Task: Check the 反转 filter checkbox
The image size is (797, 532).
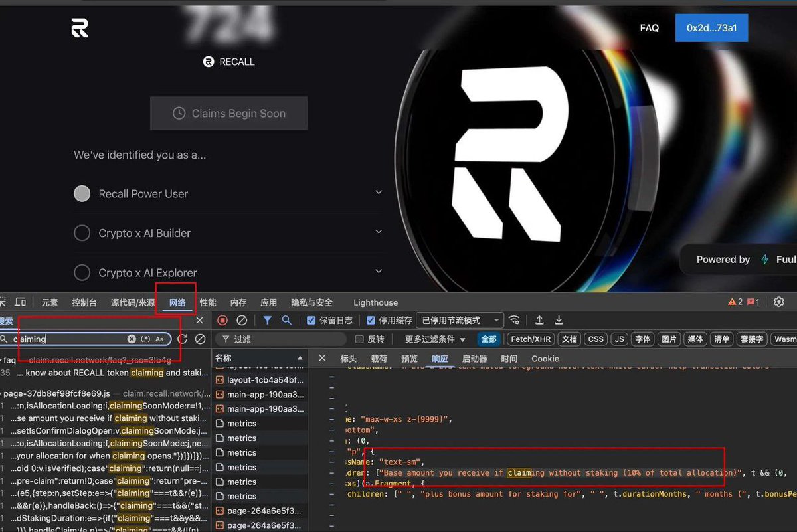Action: point(359,339)
